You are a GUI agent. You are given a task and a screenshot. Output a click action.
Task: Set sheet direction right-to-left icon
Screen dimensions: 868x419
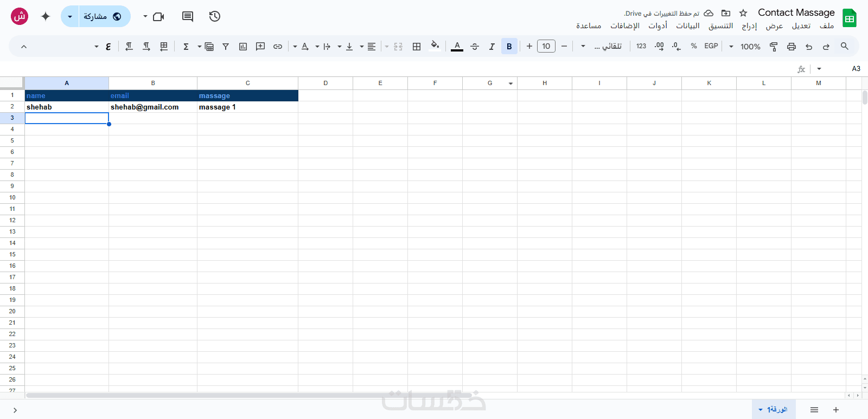point(164,47)
